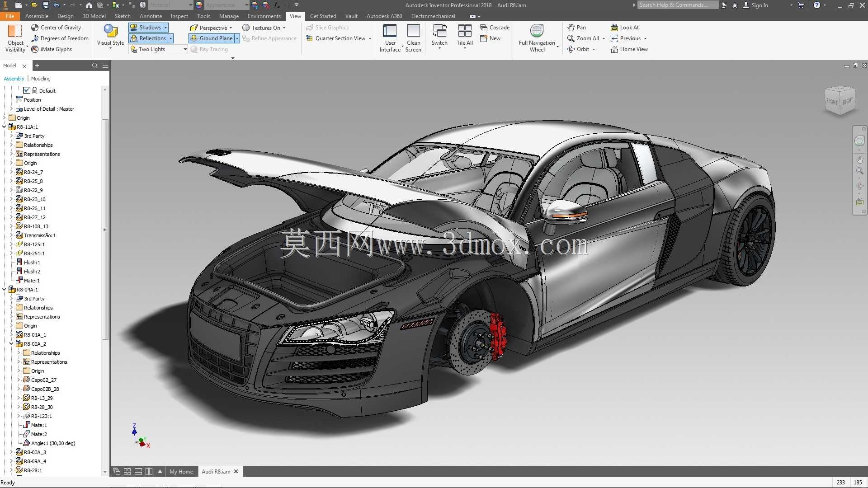
Task: Click the Material selector box
Action: coord(170,5)
